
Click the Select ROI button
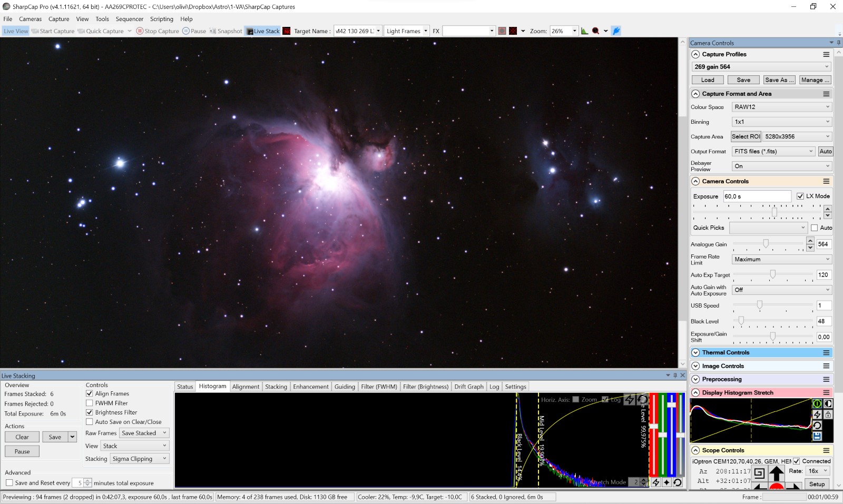coord(746,136)
